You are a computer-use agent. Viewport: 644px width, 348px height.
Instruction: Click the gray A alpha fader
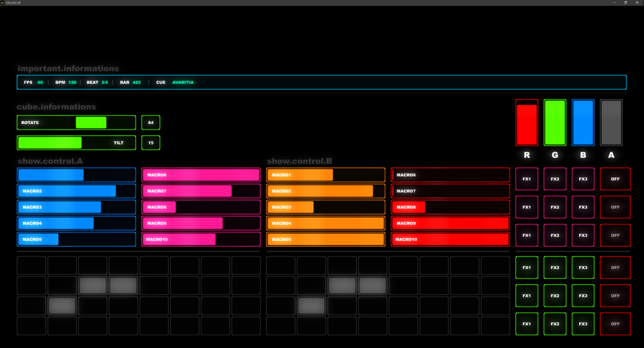(x=611, y=123)
